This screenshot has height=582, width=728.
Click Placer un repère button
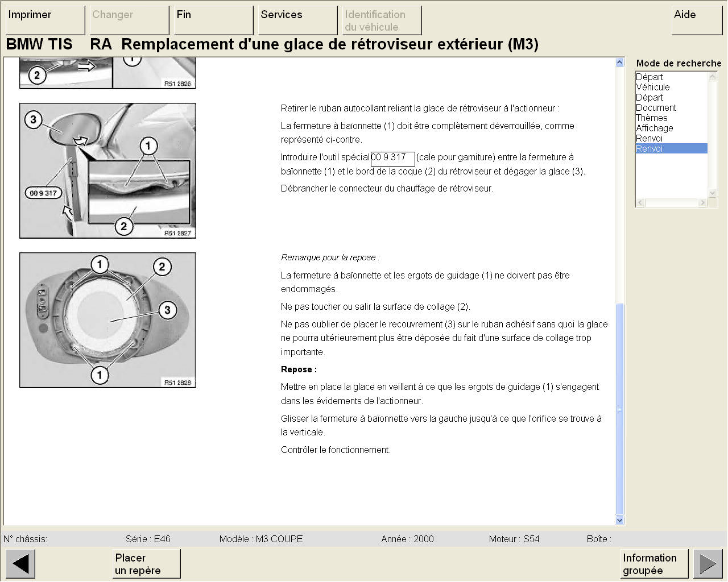(147, 564)
